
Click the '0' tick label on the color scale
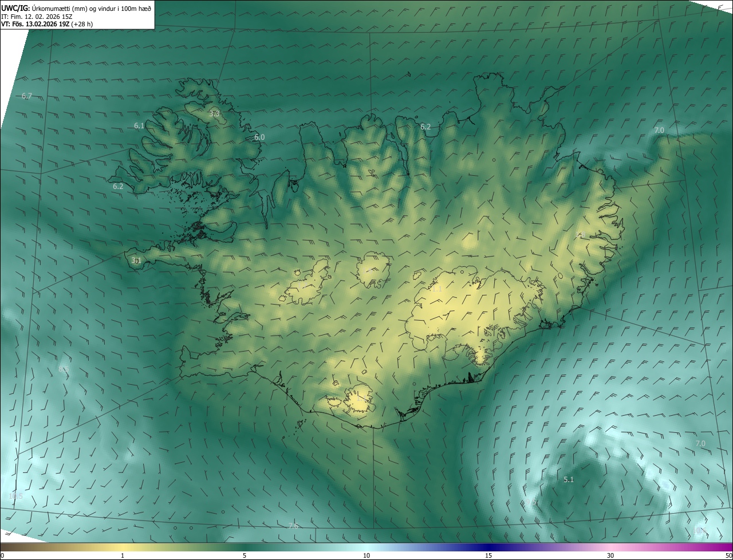click(2, 555)
